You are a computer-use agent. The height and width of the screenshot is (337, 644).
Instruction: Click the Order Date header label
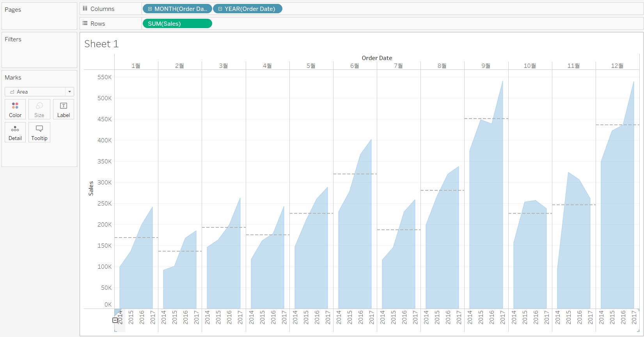[377, 58]
